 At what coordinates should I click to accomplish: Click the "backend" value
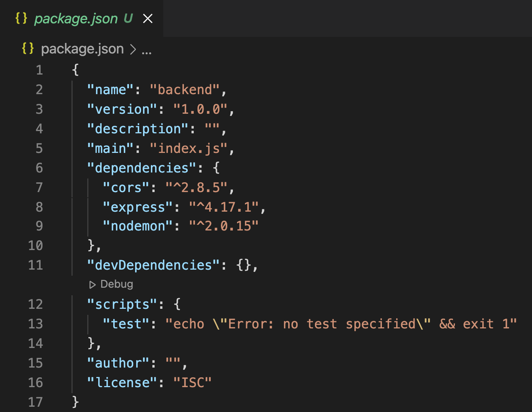185,90
